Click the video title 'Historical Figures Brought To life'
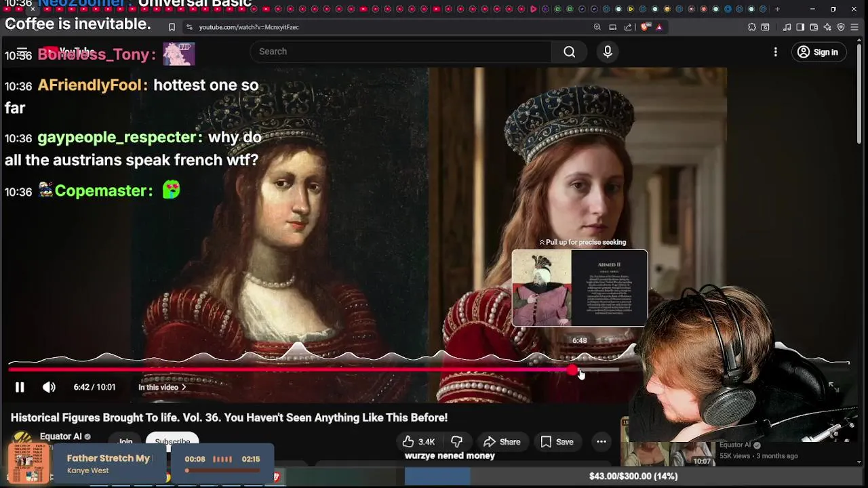 point(229,418)
